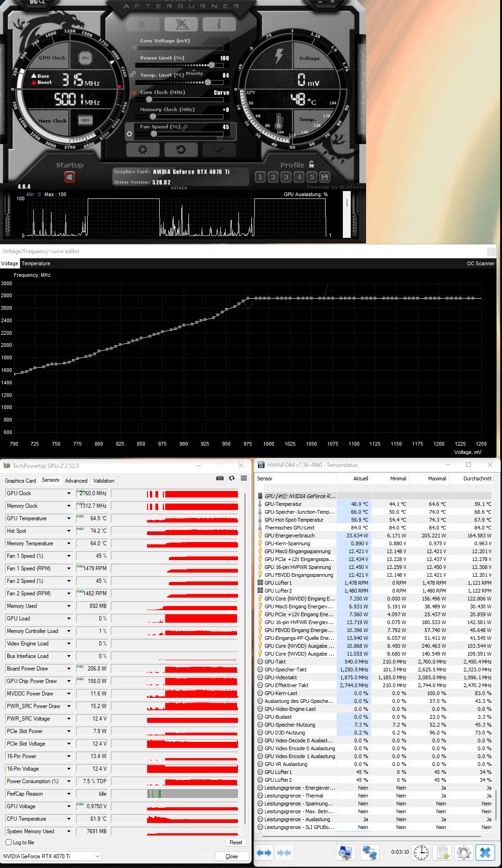The height and width of the screenshot is (868, 502).
Task: Open the Fan 1 Speed (RPM) dropdown
Action: tap(69, 568)
